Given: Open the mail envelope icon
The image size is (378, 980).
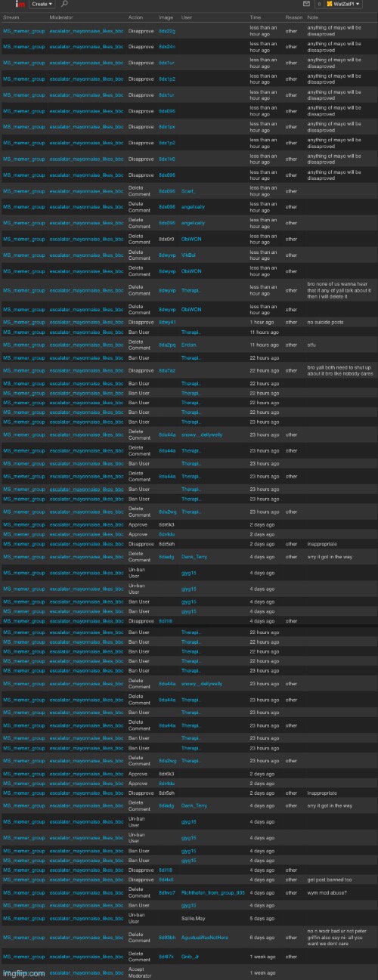Looking at the screenshot, I should tap(306, 4).
